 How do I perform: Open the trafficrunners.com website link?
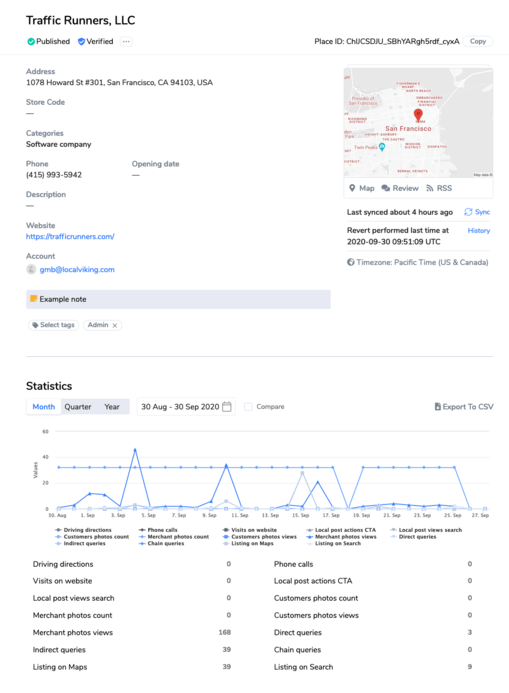(70, 236)
